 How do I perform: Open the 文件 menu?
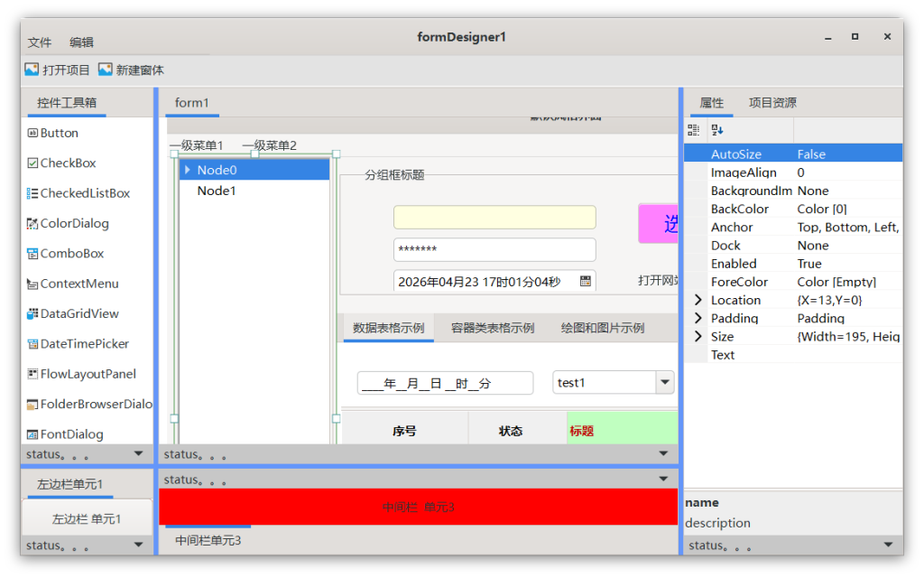point(40,42)
